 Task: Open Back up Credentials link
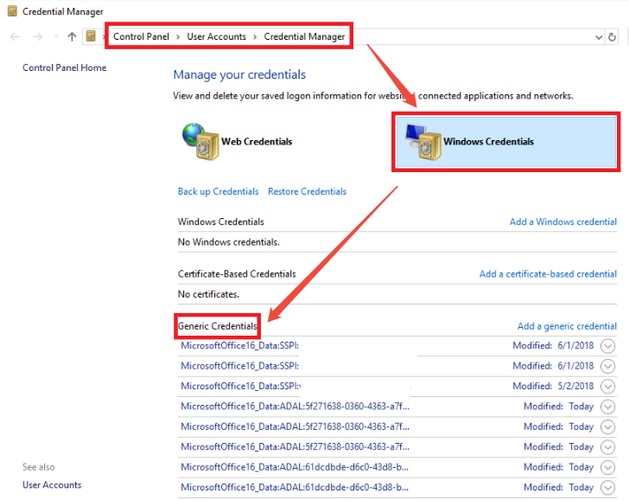218,191
